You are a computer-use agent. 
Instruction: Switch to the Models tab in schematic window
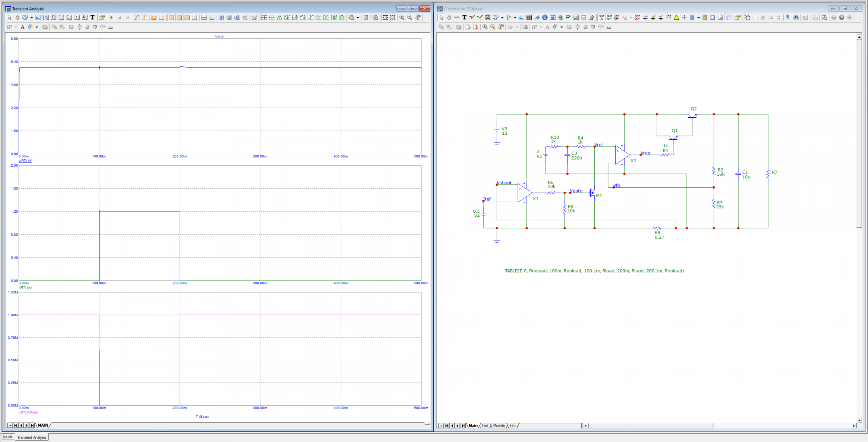[x=499, y=425]
